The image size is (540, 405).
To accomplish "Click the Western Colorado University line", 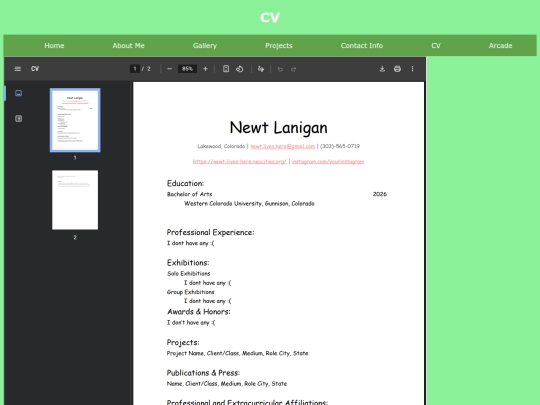I will (249, 204).
